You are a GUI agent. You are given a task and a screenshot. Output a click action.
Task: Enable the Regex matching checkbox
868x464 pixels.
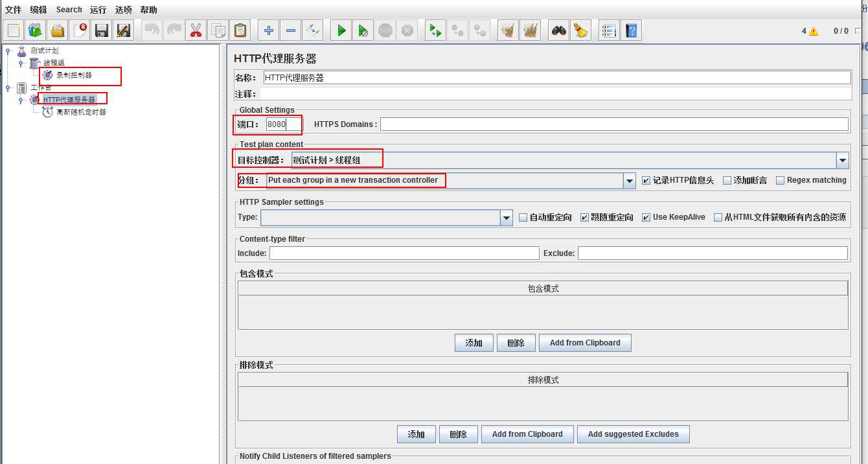tap(780, 181)
